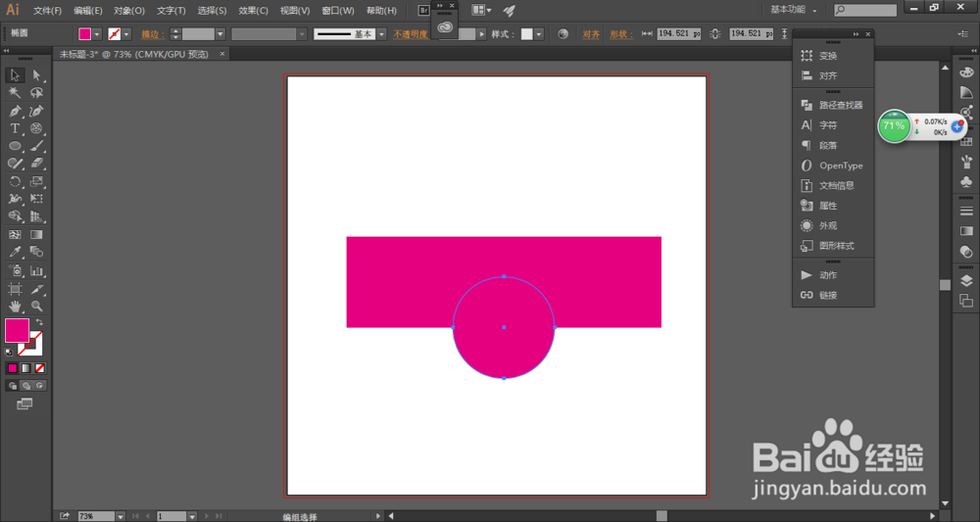The image size is (980, 522).
Task: Select the Scale tool
Action: point(37,182)
